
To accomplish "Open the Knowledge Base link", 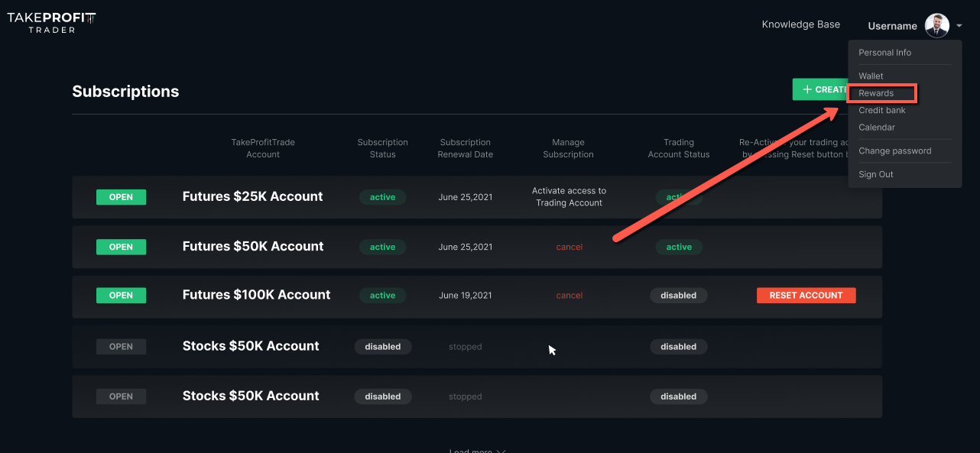I will click(x=800, y=24).
